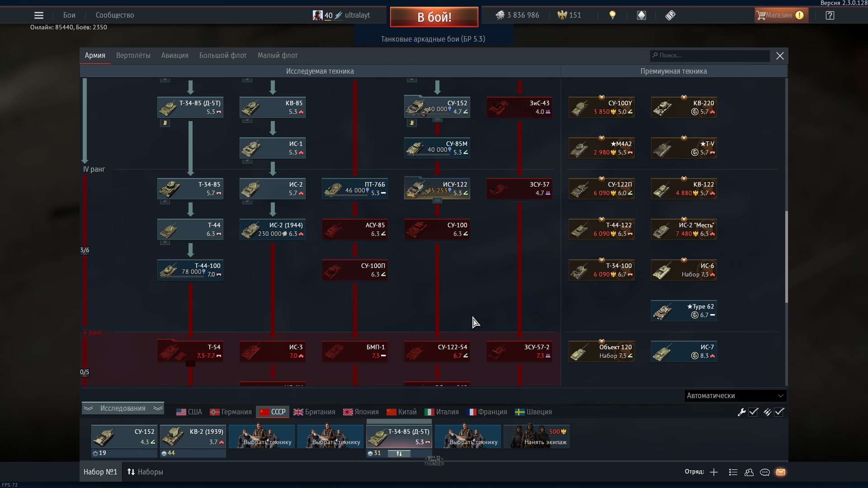Click the Golden Eagles 151 balance
Viewport: 868px width, 488px height.
click(x=569, y=15)
